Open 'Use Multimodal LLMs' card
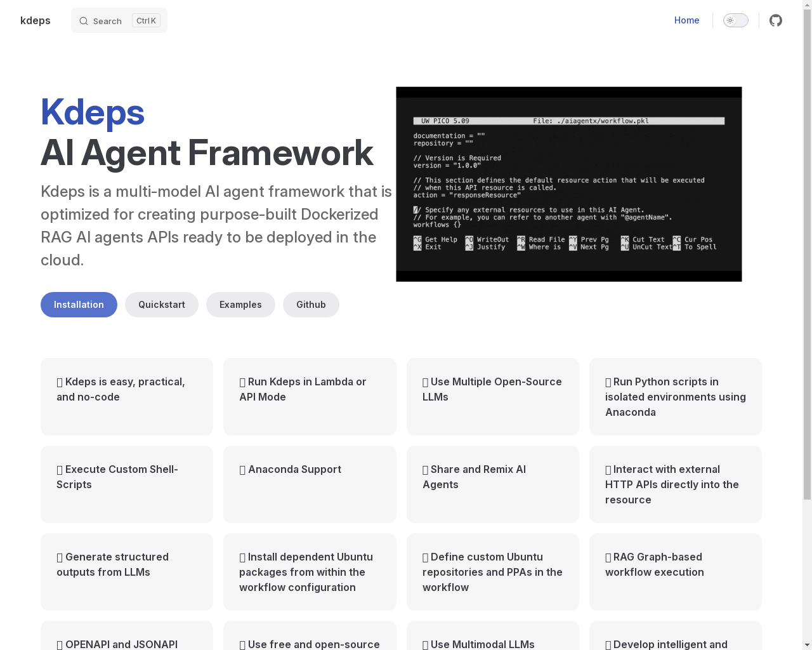Viewport: 812px width, 650px height. pos(493,636)
